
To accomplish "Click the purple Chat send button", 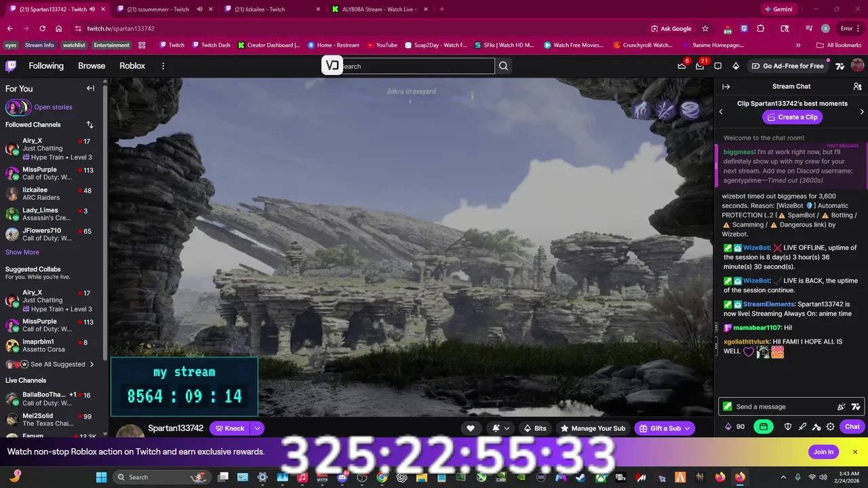I will coord(852,427).
